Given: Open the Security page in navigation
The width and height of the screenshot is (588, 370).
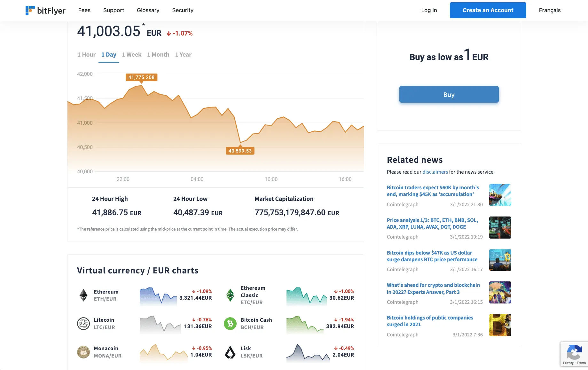Looking at the screenshot, I should tap(183, 10).
